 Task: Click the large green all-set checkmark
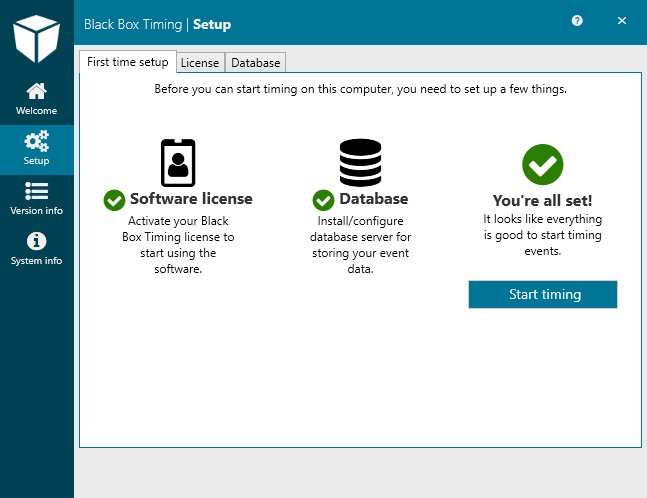tap(543, 164)
